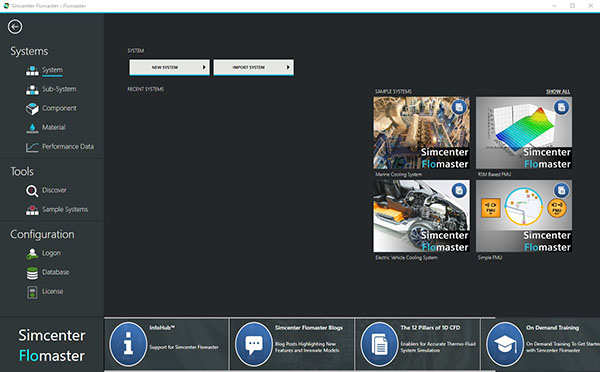
Task: Click copy icon on RSM Based FMU sample
Action: pos(561,108)
